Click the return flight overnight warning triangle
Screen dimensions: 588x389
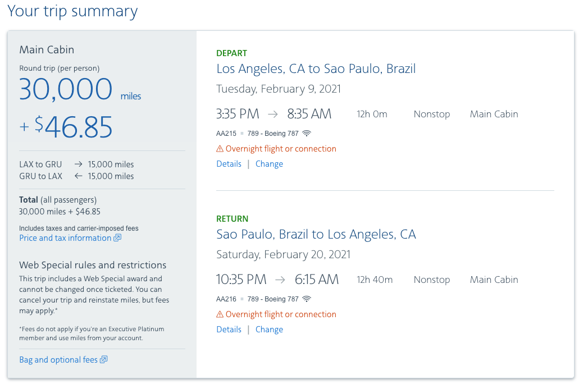(x=220, y=314)
